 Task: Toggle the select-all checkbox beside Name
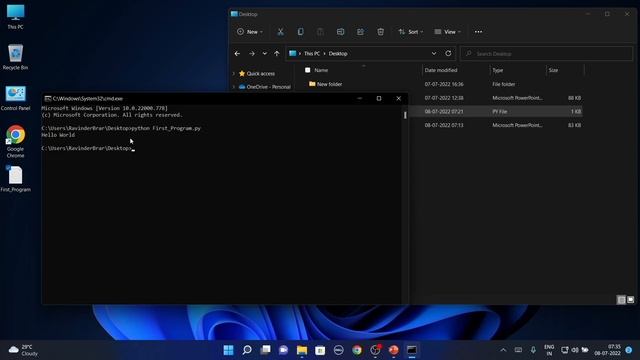click(x=308, y=70)
